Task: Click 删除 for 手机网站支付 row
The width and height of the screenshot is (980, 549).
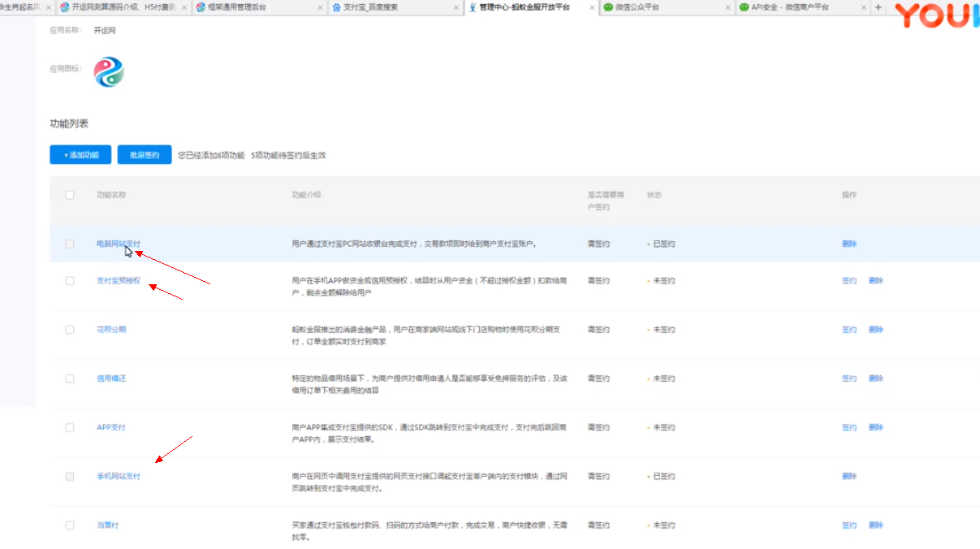Action: [x=849, y=476]
